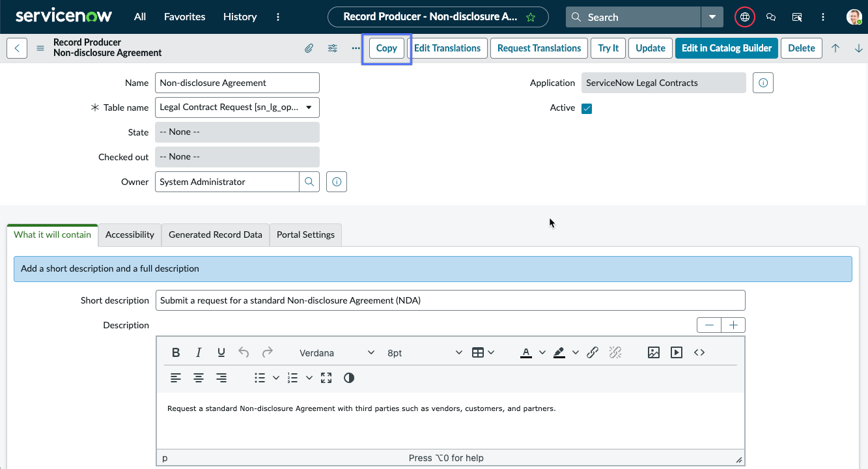Image resolution: width=868 pixels, height=469 pixels.
Task: Open more form options ellipsis
Action: (x=356, y=48)
